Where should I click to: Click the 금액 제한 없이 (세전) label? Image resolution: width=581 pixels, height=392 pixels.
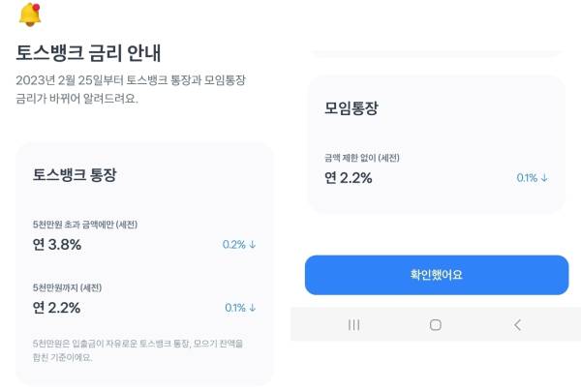coord(362,158)
